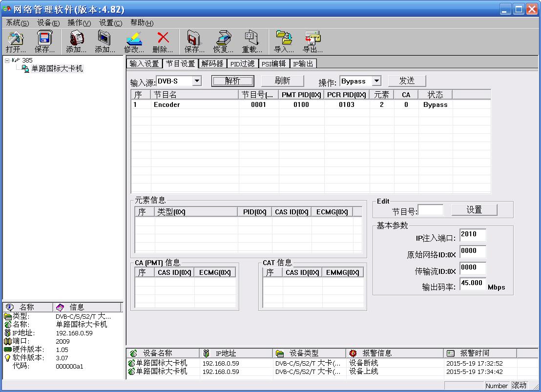Viewport: 541px width, 392px height.
Task: Open the 系统(S) menu
Action: coord(17,23)
